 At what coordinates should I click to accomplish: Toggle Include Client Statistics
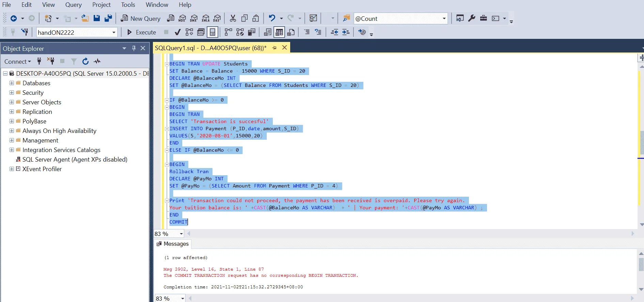(252, 32)
